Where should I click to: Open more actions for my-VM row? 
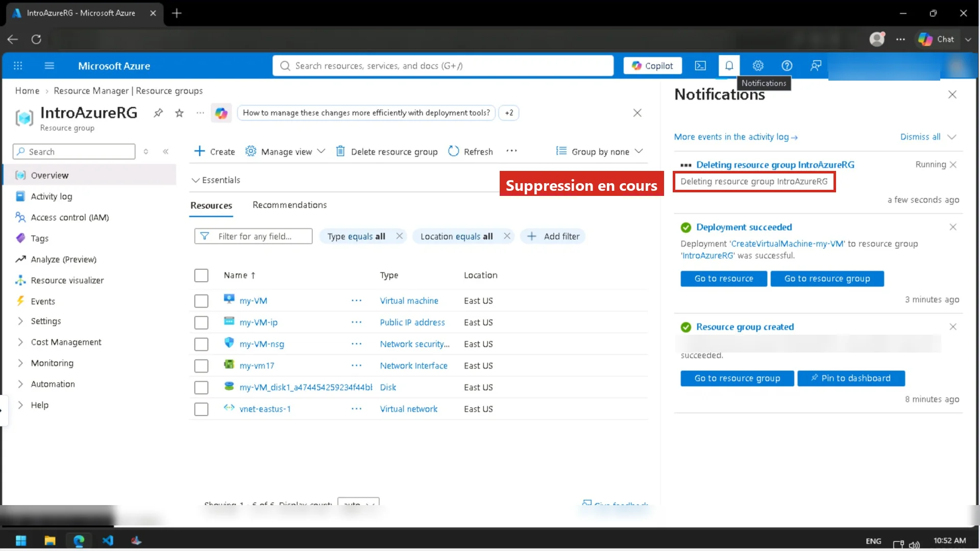coord(356,301)
